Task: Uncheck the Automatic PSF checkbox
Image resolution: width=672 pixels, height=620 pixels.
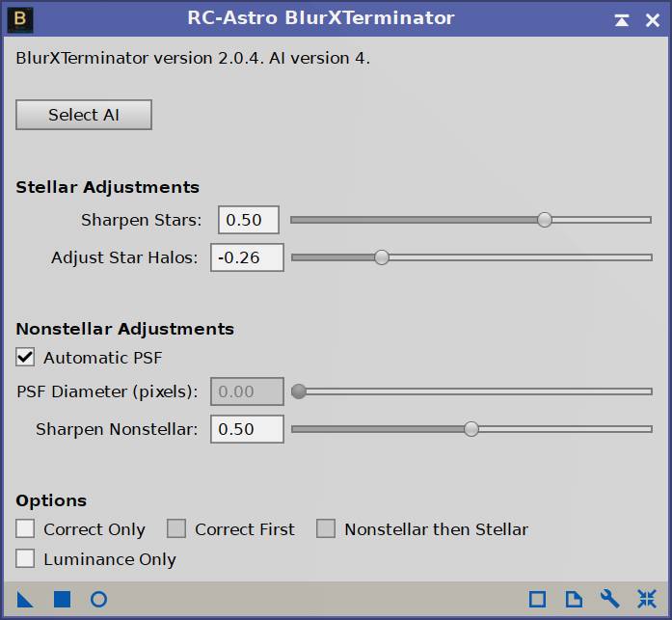Action: 25,357
